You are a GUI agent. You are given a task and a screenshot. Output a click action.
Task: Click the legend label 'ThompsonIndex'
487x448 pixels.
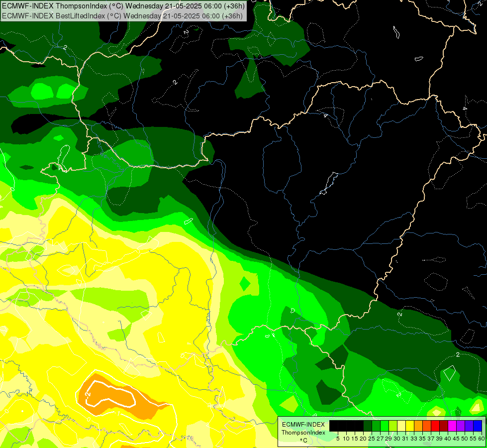303,433
